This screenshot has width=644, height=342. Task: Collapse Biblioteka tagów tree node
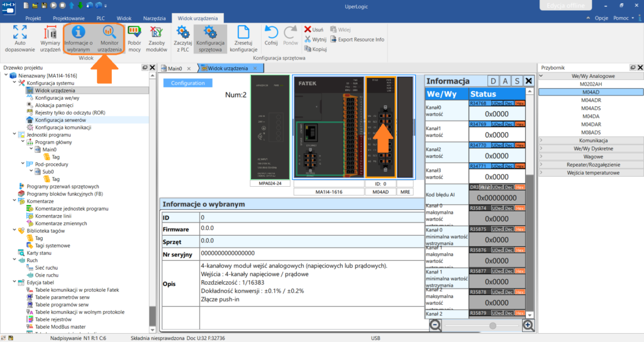click(x=14, y=231)
